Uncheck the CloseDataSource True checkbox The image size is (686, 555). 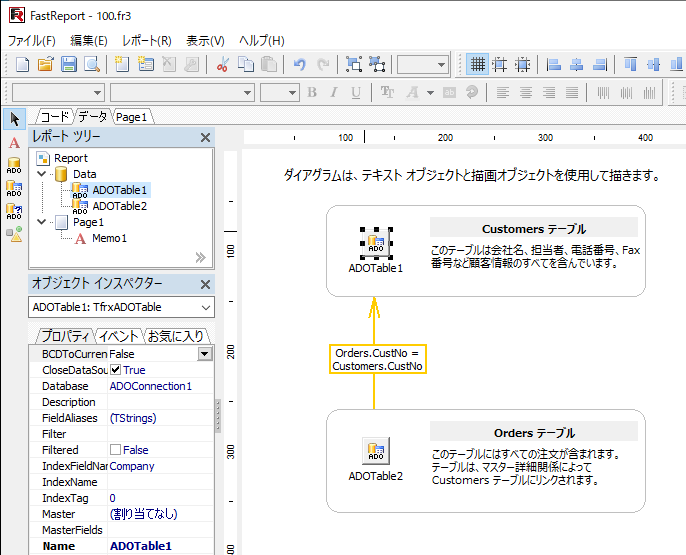[x=115, y=370]
